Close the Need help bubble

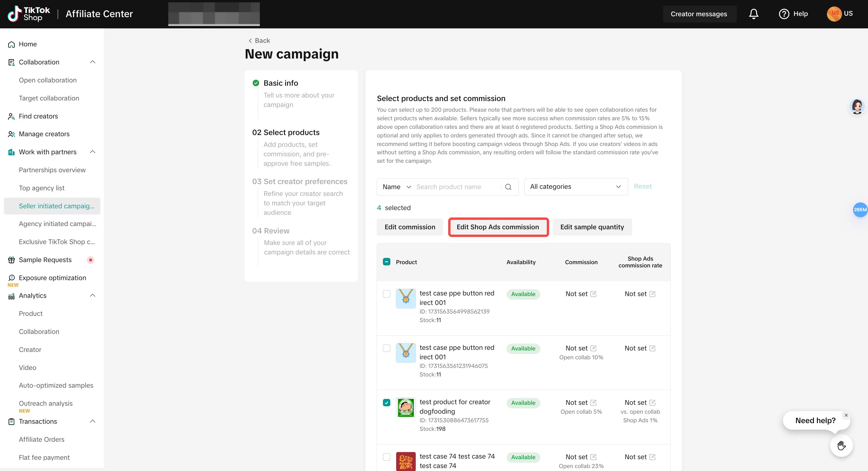[846, 415]
